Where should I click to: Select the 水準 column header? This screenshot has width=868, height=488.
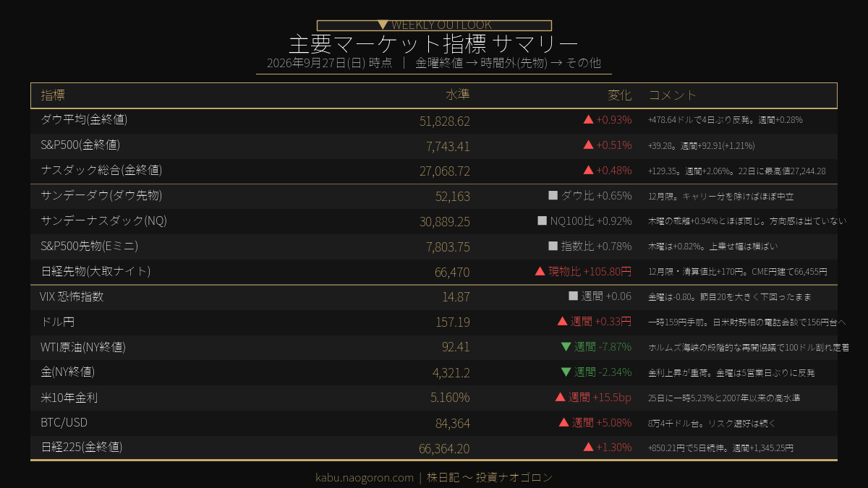pos(458,95)
